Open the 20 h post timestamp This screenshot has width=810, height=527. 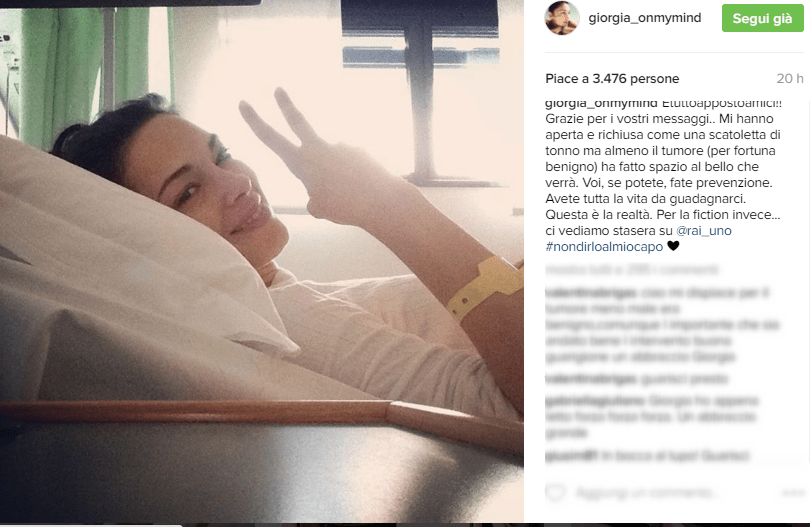pos(790,79)
